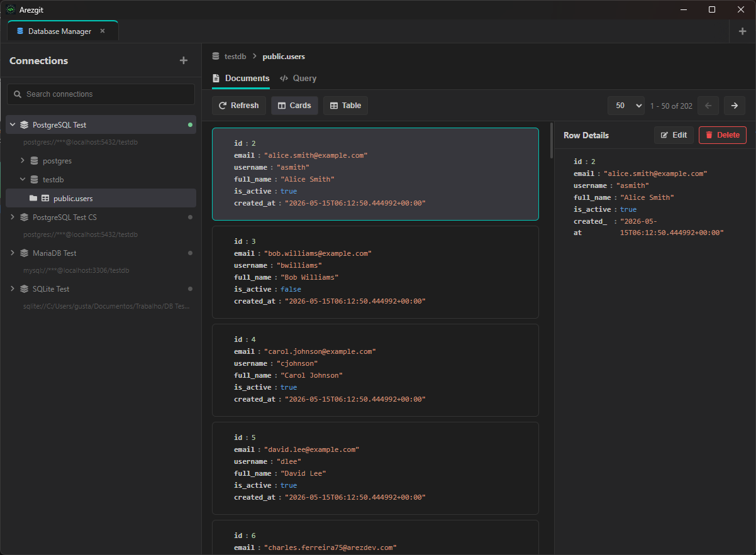
Task: Open a new tab with the plus button
Action: click(742, 31)
